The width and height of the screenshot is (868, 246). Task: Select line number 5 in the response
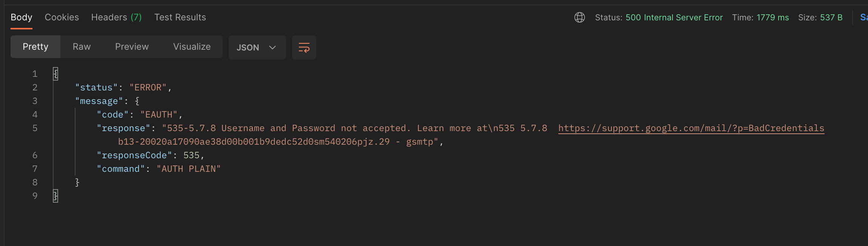pyautogui.click(x=35, y=128)
